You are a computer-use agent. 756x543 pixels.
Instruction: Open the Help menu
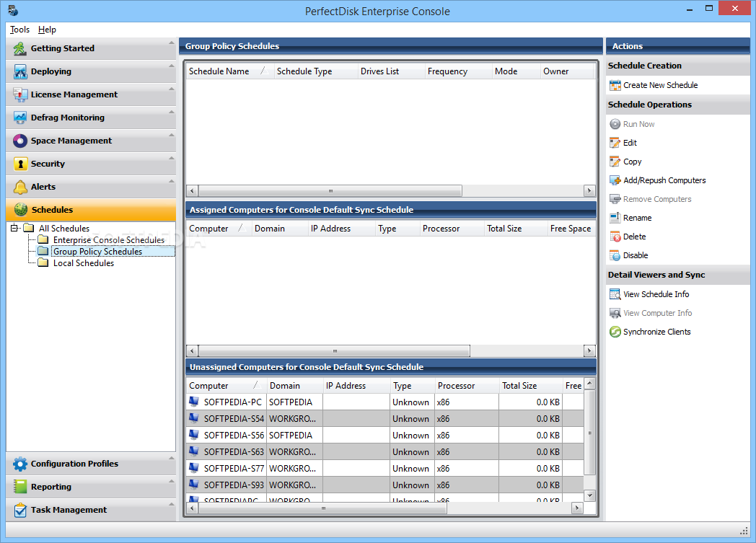[x=48, y=30]
